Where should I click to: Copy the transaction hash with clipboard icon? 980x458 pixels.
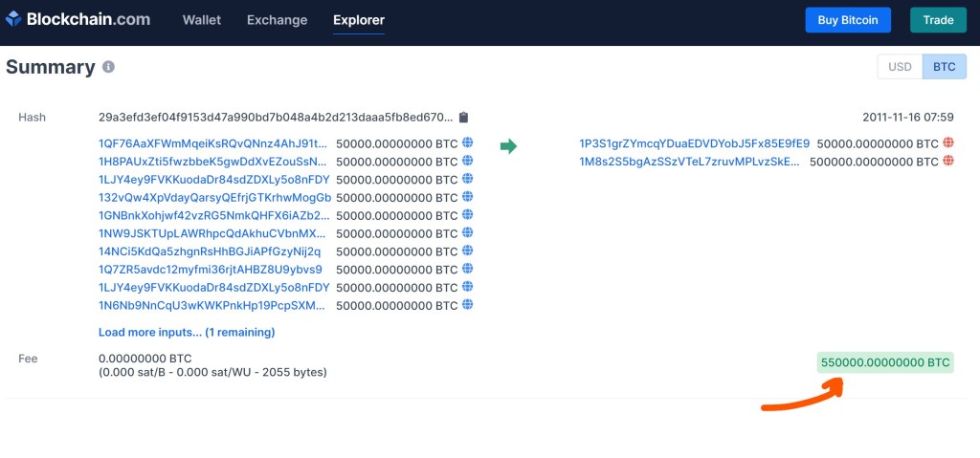pyautogui.click(x=463, y=118)
